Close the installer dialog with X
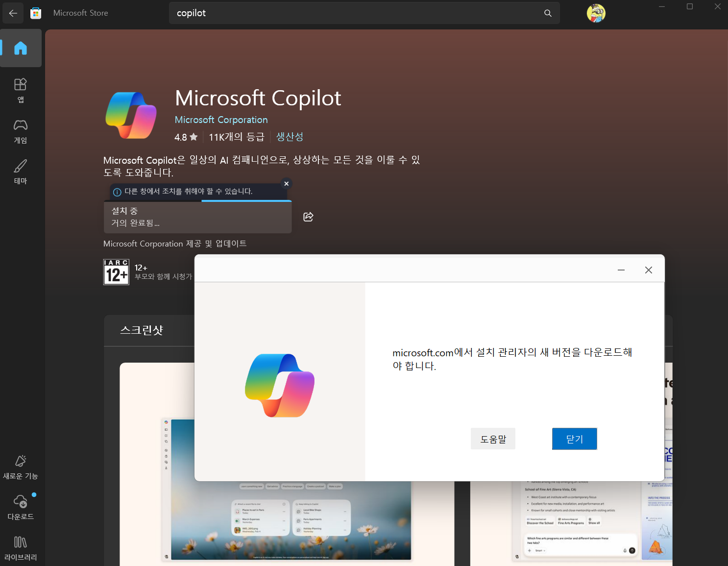Image resolution: width=728 pixels, height=566 pixels. point(649,270)
